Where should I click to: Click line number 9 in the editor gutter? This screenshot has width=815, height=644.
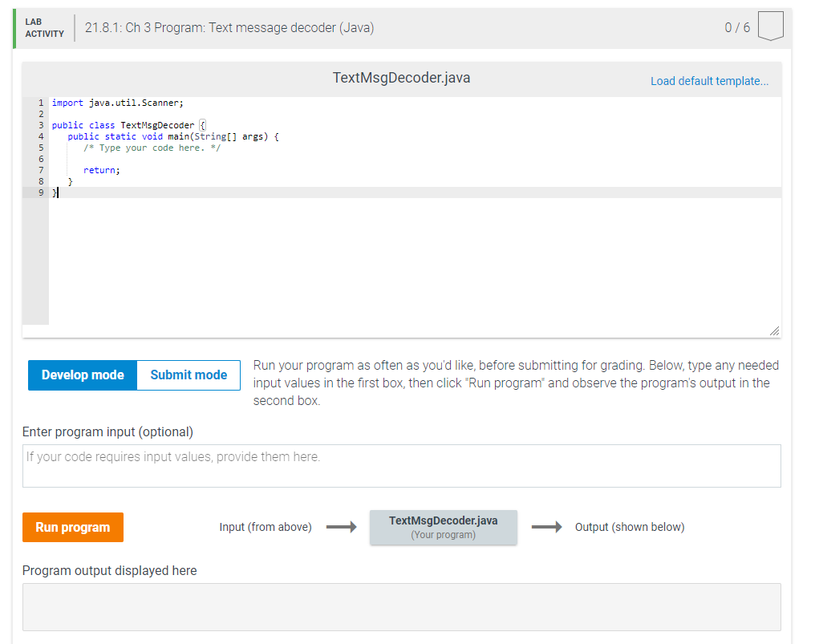pyautogui.click(x=41, y=192)
